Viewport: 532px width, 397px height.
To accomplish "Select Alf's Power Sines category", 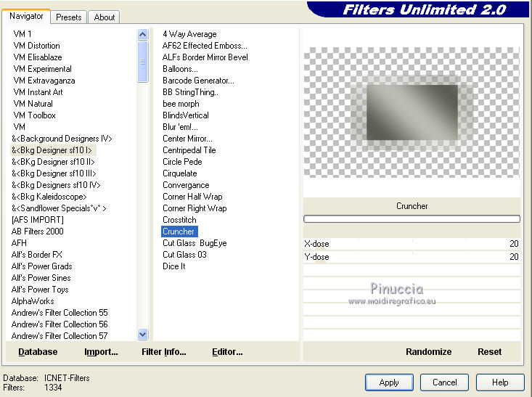I will pos(41,277).
